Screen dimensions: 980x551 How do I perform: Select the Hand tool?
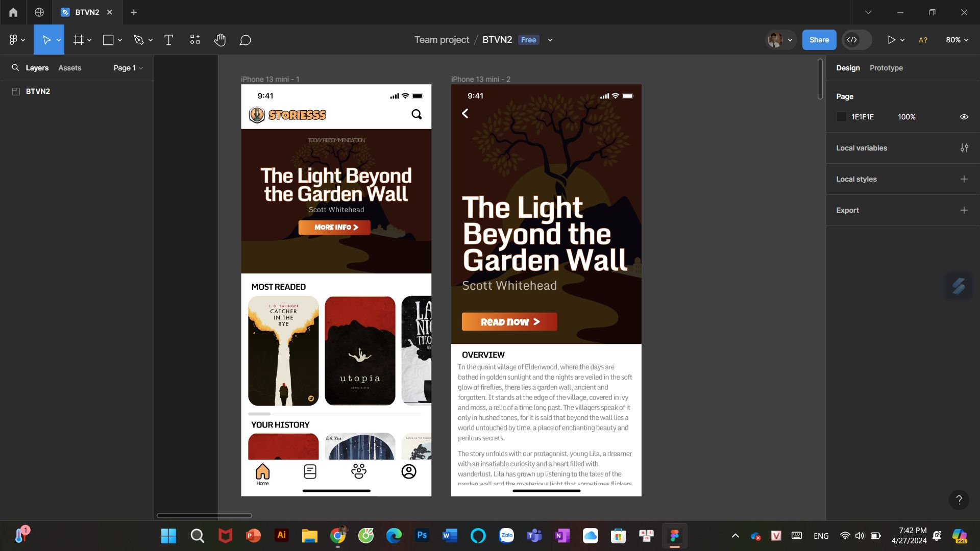click(x=220, y=40)
